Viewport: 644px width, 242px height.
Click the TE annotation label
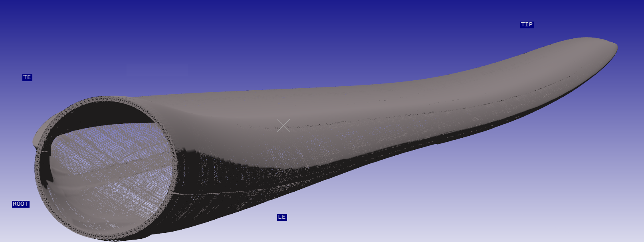click(27, 77)
